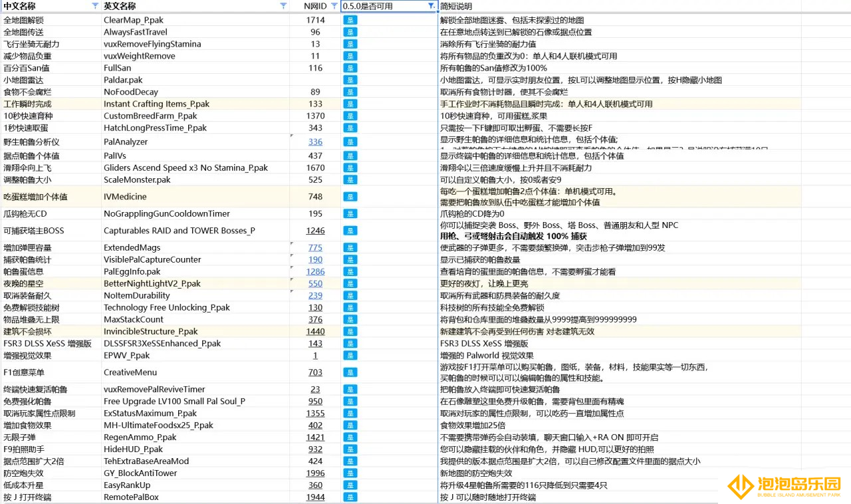Open the BetterNightLightV2 link 550

click(315, 283)
